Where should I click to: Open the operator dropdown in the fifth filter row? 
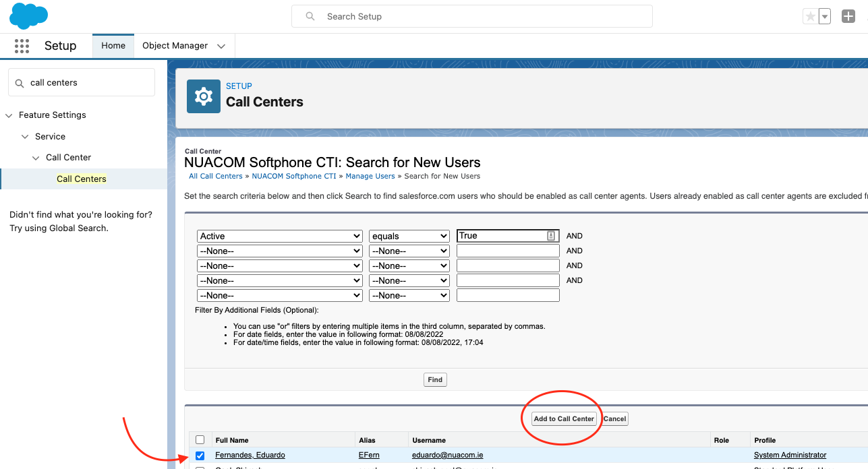pos(409,296)
